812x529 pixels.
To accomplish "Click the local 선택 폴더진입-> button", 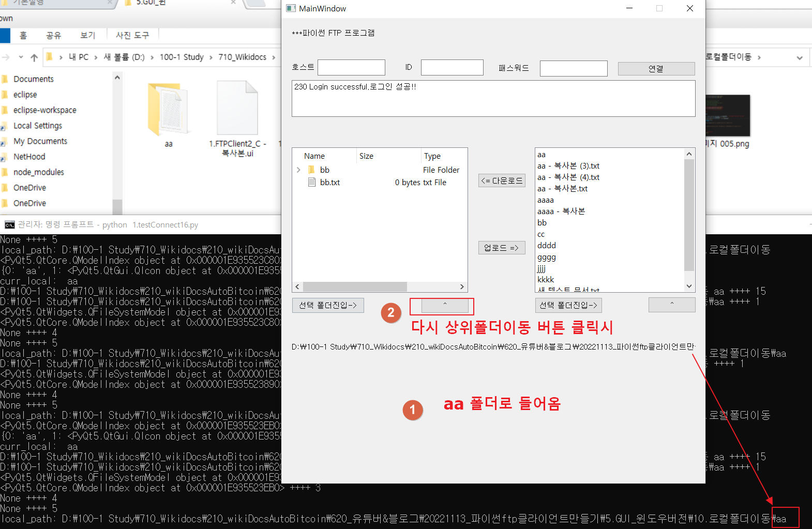I will 328,305.
